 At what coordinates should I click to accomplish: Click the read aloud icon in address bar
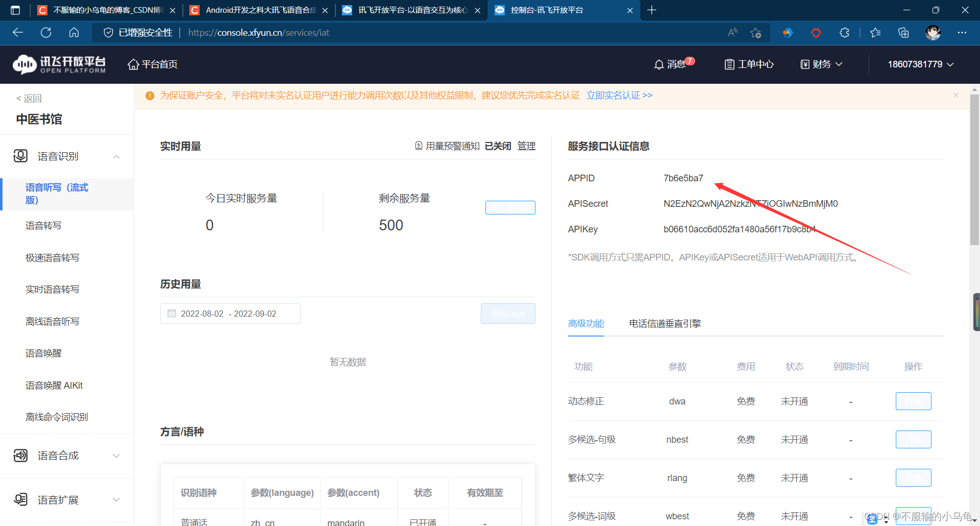coord(732,33)
